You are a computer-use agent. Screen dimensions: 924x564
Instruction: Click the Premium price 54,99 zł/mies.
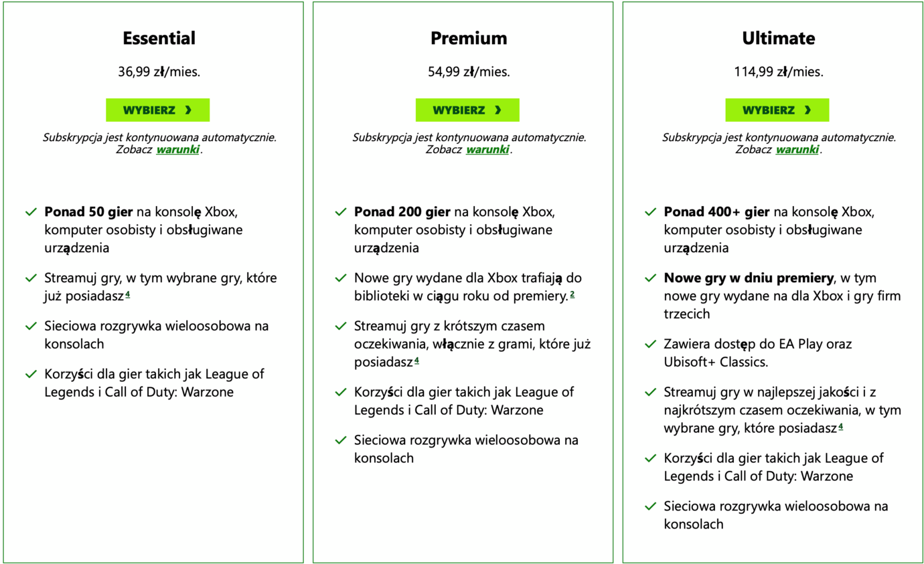[x=469, y=72]
